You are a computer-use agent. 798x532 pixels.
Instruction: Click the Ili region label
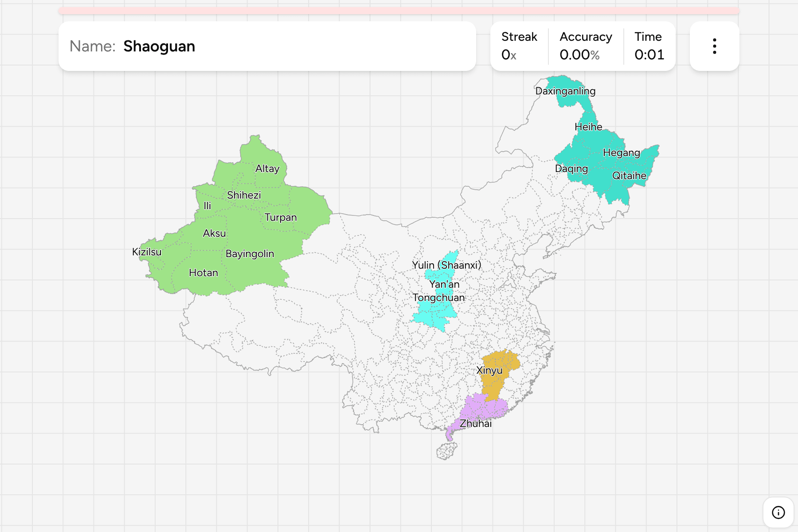click(x=207, y=206)
